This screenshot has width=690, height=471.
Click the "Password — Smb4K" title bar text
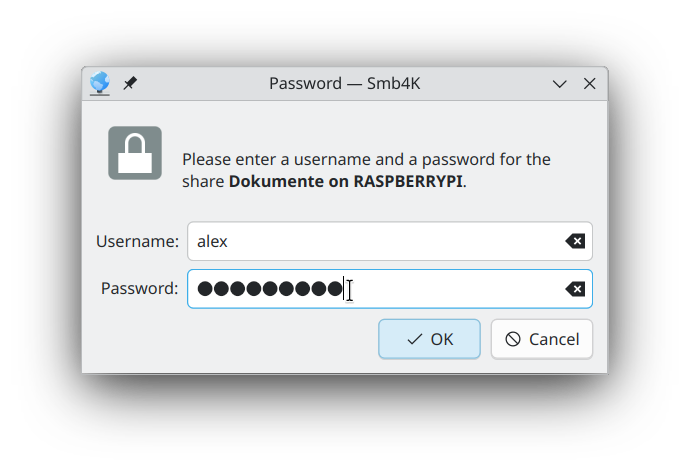(344, 84)
